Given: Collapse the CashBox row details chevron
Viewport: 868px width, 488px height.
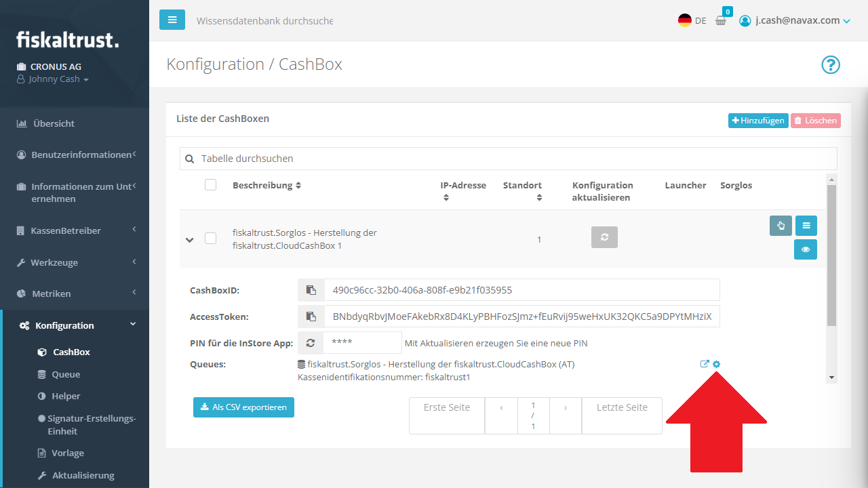Looking at the screenshot, I should point(190,239).
